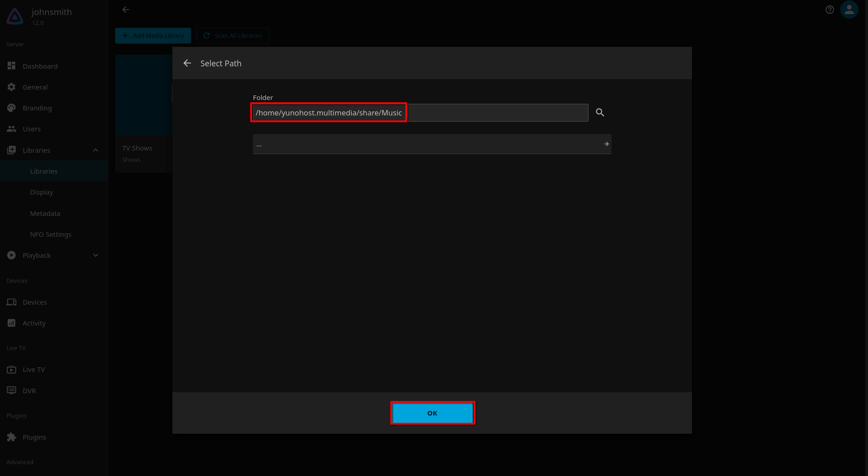Click the Select Path back arrow
The width and height of the screenshot is (868, 476).
187,63
